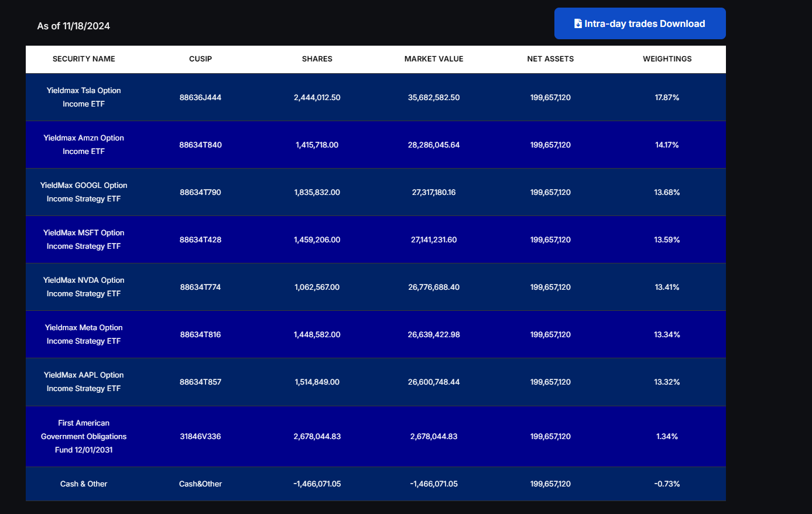Click market value 28,286,045.64
The width and height of the screenshot is (812, 514).
[434, 145]
